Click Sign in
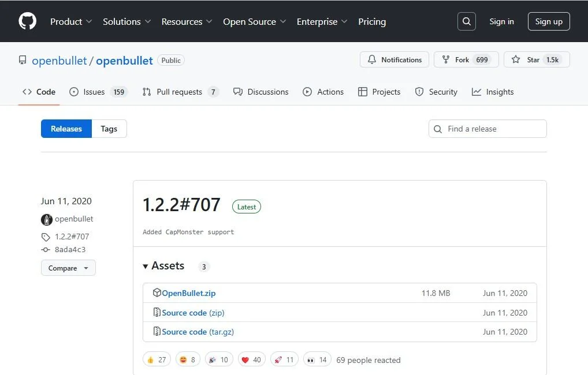 [501, 21]
